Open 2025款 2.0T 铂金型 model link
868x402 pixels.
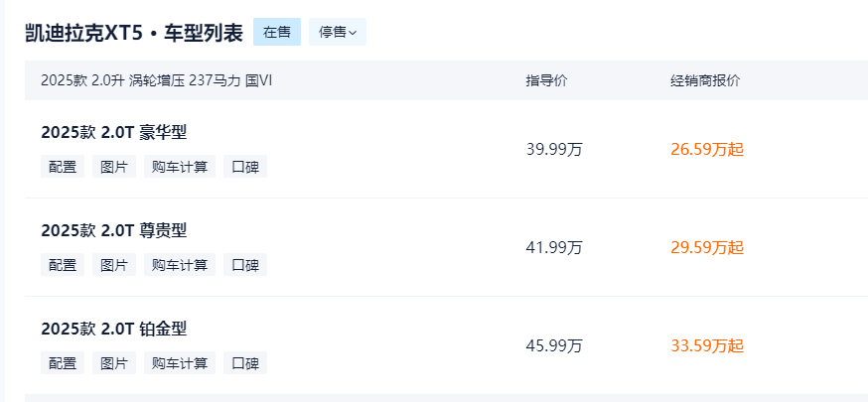(x=114, y=329)
